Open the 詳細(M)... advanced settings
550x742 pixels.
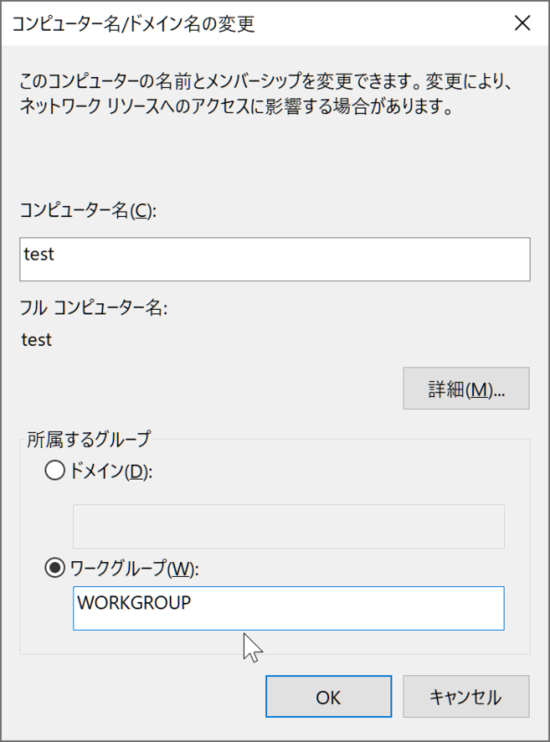point(466,389)
